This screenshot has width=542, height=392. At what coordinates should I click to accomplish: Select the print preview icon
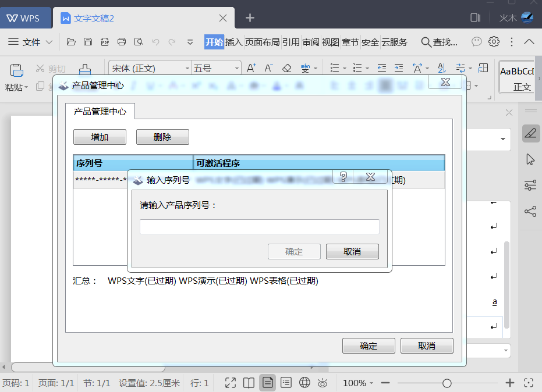(x=140, y=42)
